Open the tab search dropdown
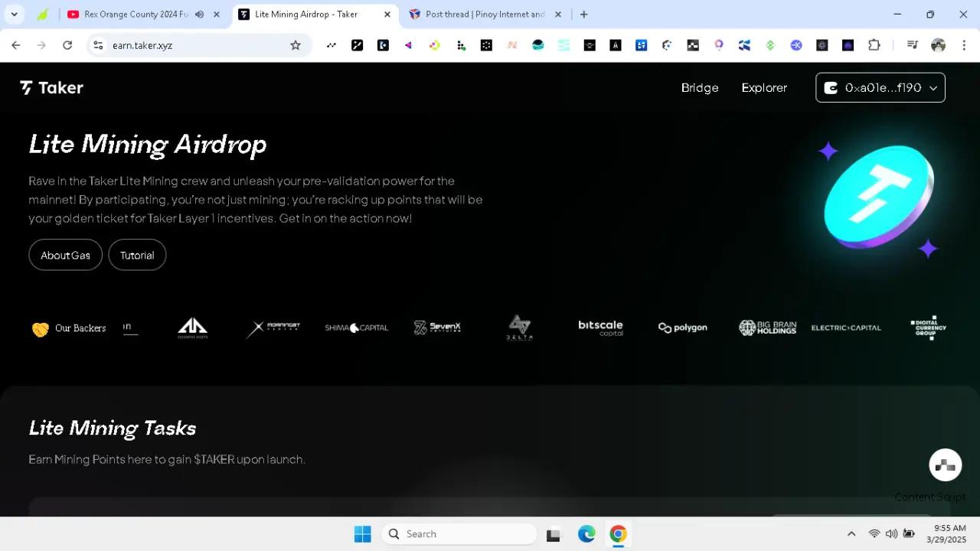This screenshot has height=551, width=980. 14,15
